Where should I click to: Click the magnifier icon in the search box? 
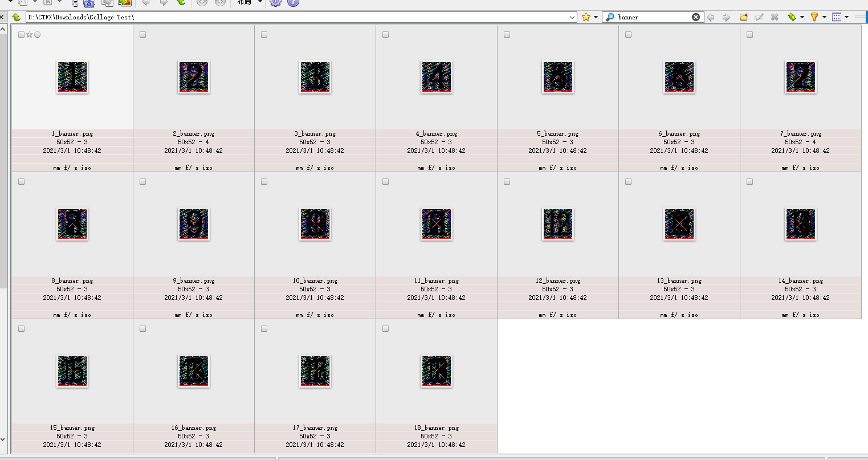pos(610,17)
